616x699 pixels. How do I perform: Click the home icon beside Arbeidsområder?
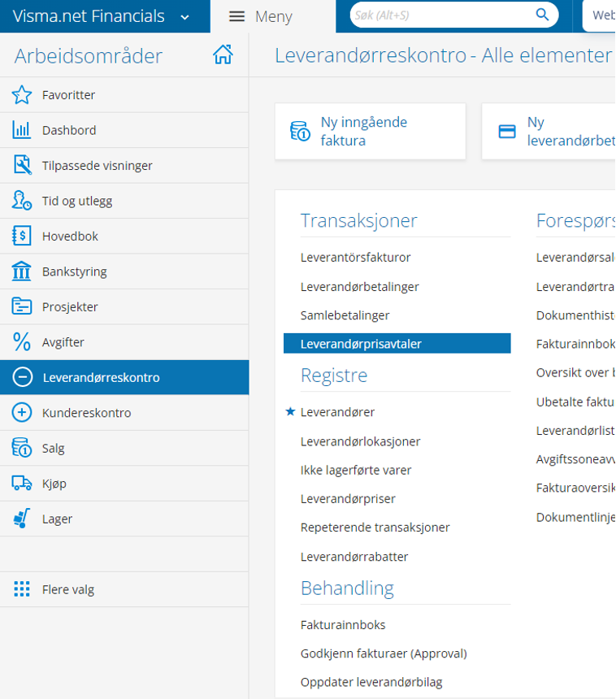click(x=223, y=55)
